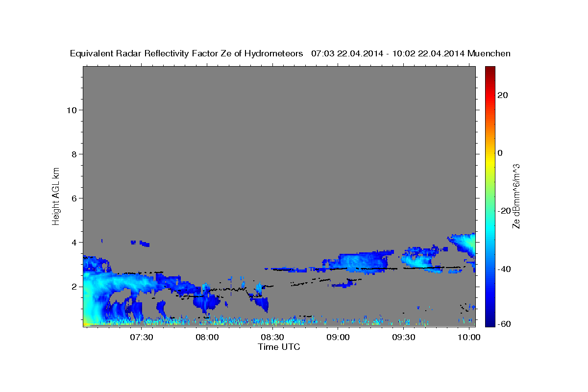Click the date range text "07:03 22.04.2014 - 10:02 22.04.2014"
Screen dimensions: 588x392
[x=388, y=54]
